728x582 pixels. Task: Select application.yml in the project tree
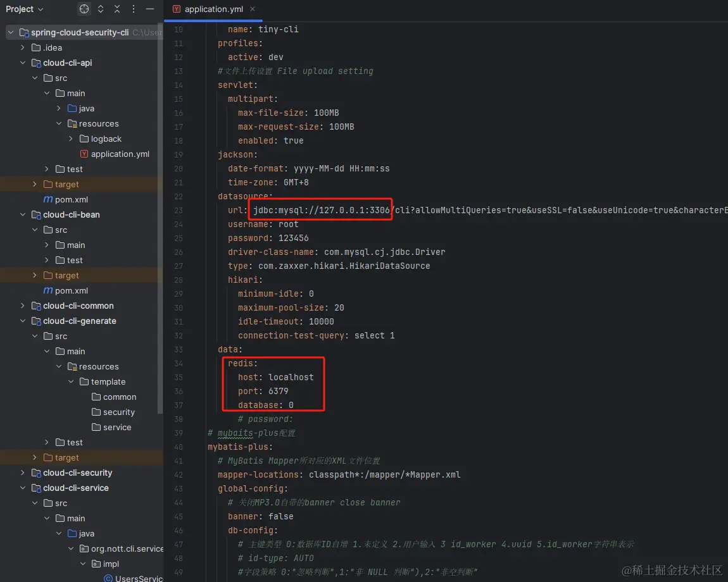point(120,154)
